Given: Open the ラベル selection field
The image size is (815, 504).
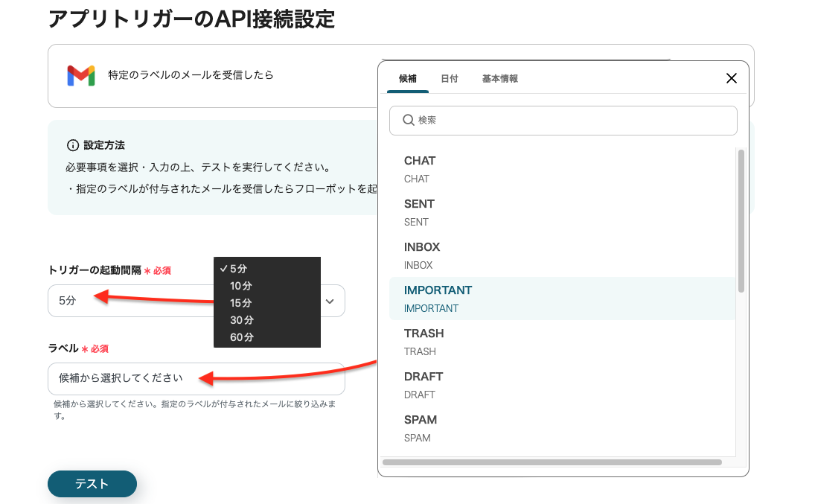Looking at the screenshot, I should [x=196, y=378].
